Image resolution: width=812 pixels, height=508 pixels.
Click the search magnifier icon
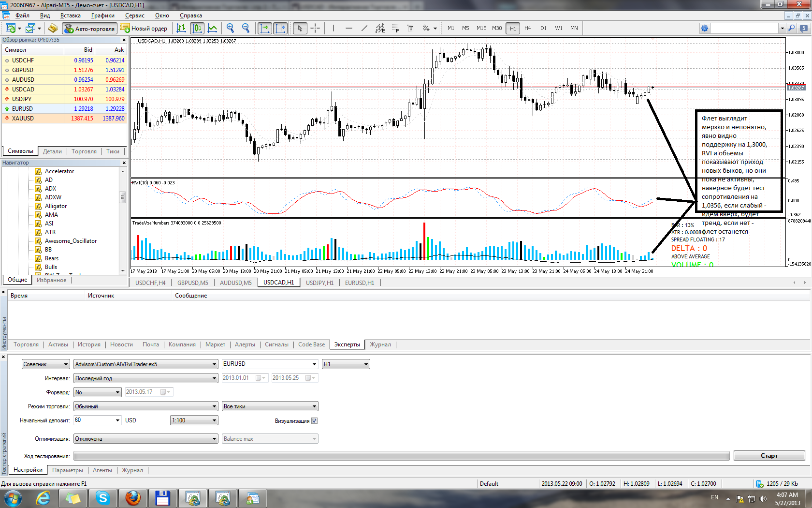[792, 28]
